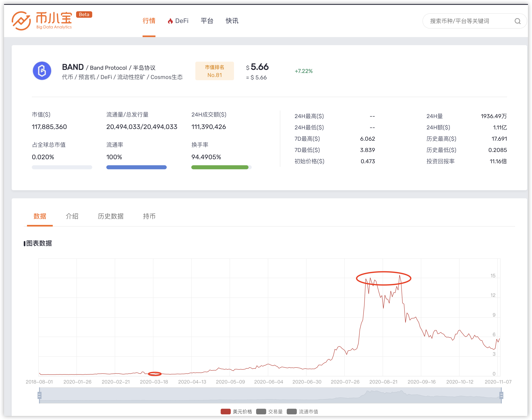Click the chart range selector overview area
Viewport: 532px width, 420px height.
coord(270,395)
